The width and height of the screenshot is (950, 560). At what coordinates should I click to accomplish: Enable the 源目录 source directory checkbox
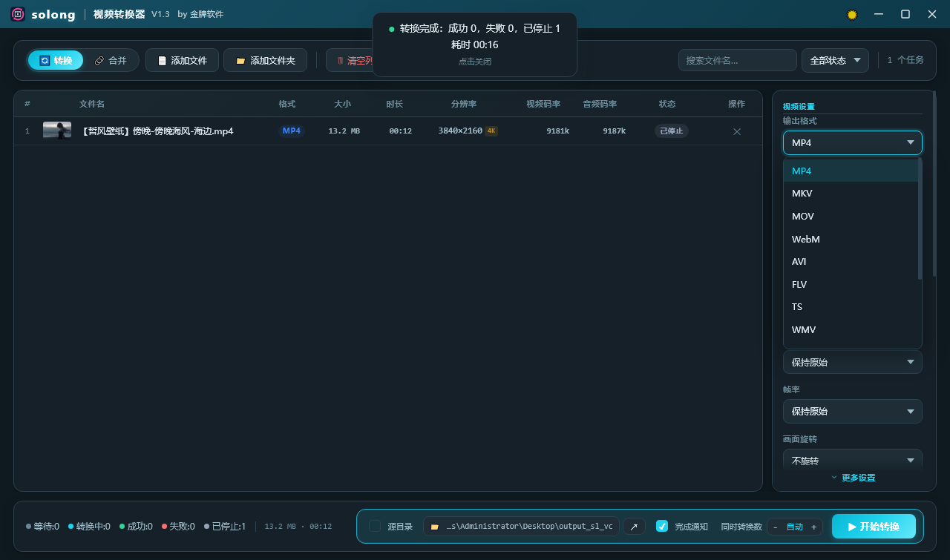[x=375, y=526]
